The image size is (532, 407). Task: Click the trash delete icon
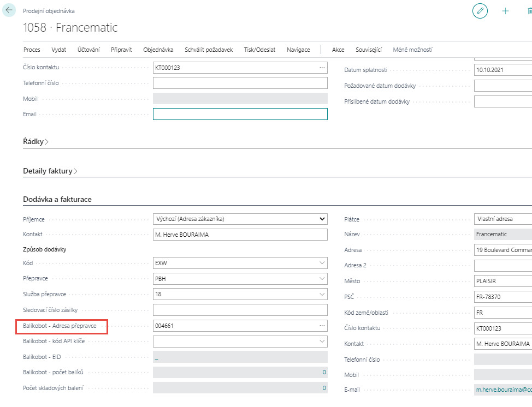tap(529, 11)
